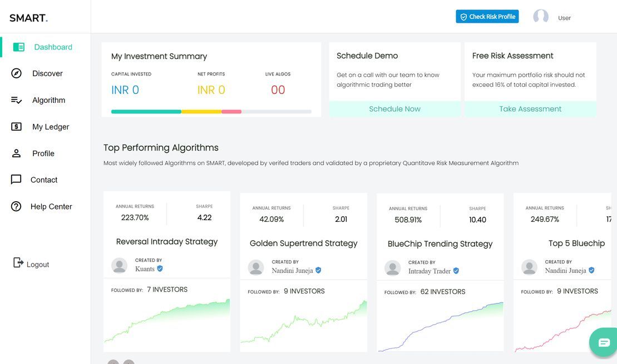Click the 223.70% annual returns value

click(135, 217)
